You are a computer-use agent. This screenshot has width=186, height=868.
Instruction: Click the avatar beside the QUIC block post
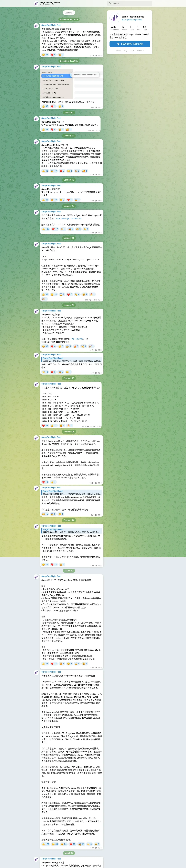(36, 142)
